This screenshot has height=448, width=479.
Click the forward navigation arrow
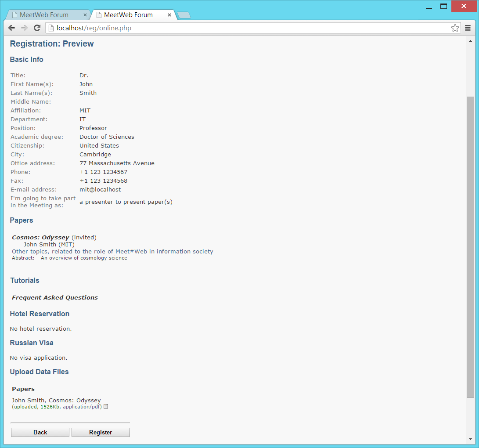click(24, 28)
